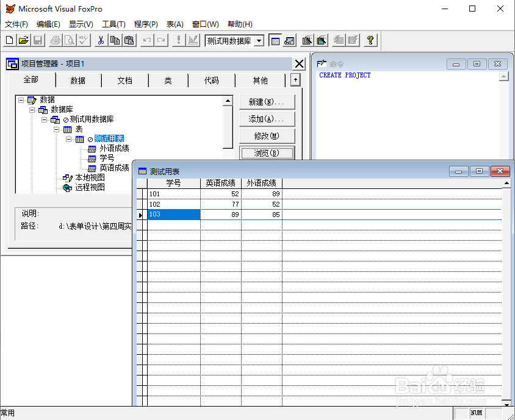515x420 pixels.
Task: Toggle the Command Window toolbar icon
Action: pyautogui.click(x=275, y=40)
